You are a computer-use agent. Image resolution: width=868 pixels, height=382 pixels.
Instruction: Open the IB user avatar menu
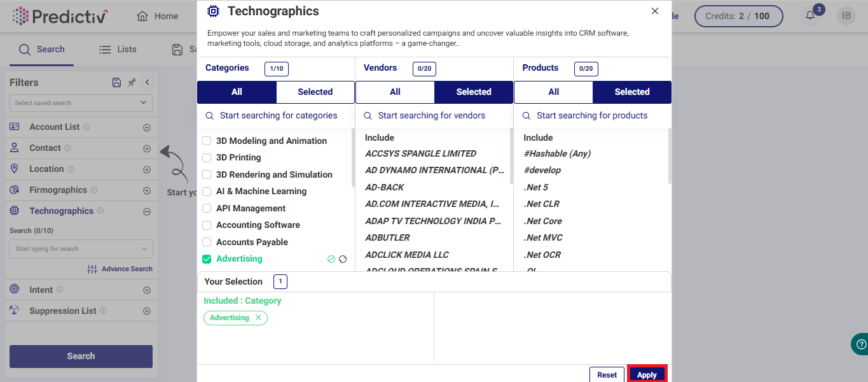coord(846,16)
